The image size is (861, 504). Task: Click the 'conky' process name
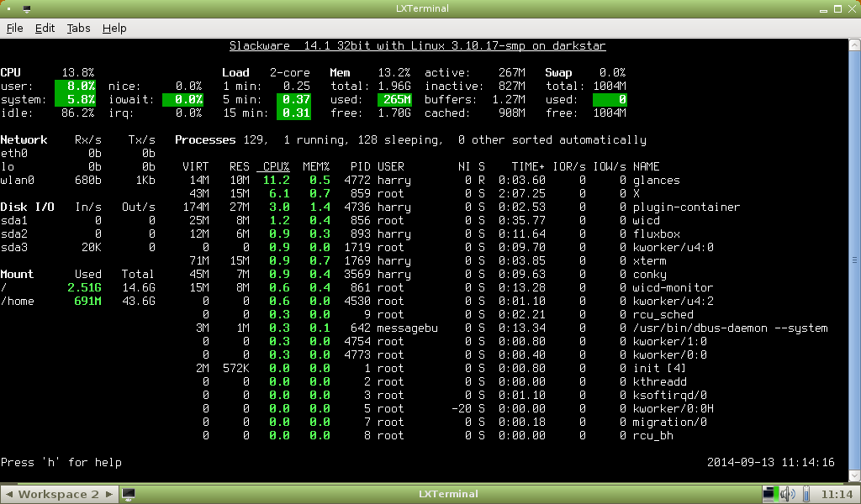(x=650, y=274)
